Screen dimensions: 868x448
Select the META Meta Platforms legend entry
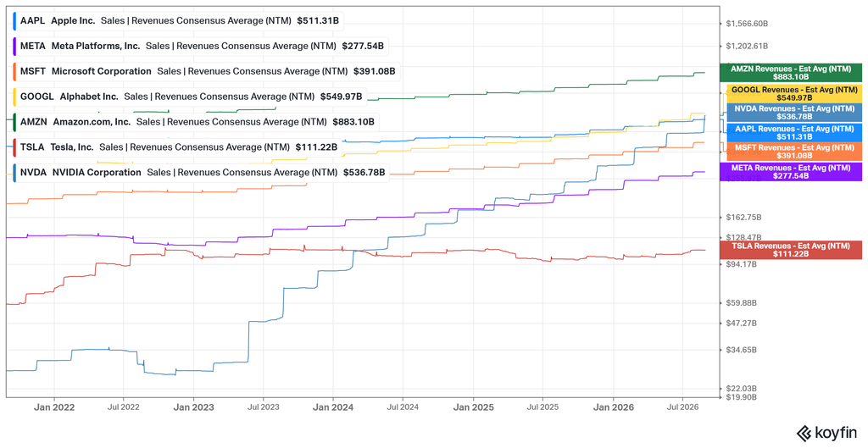point(200,47)
